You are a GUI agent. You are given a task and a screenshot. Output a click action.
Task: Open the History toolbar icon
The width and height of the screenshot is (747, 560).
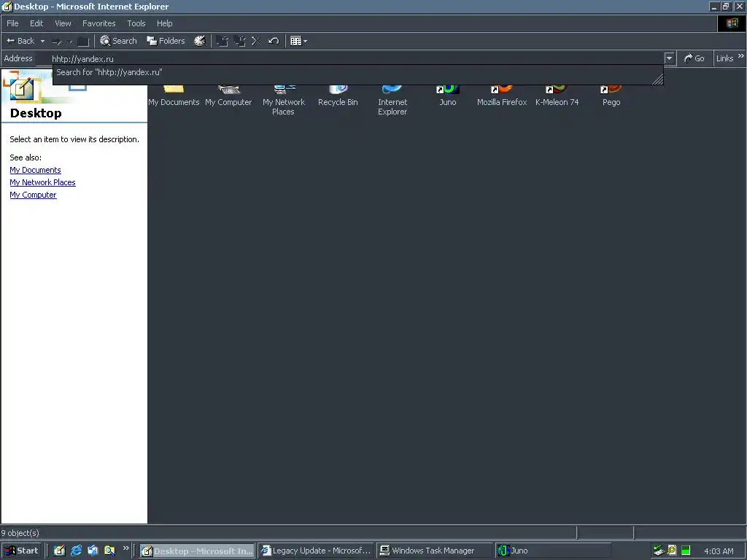click(200, 41)
